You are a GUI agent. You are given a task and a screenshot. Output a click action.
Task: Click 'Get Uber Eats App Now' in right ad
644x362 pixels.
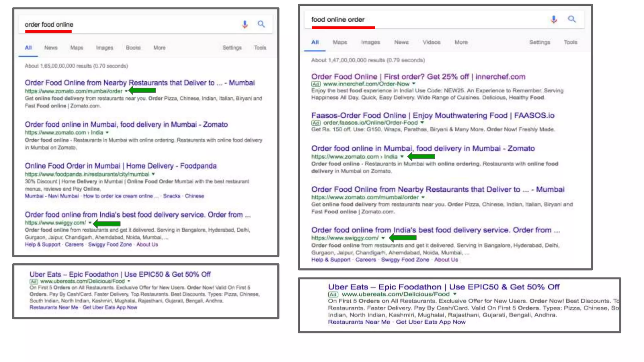pyautogui.click(x=430, y=322)
